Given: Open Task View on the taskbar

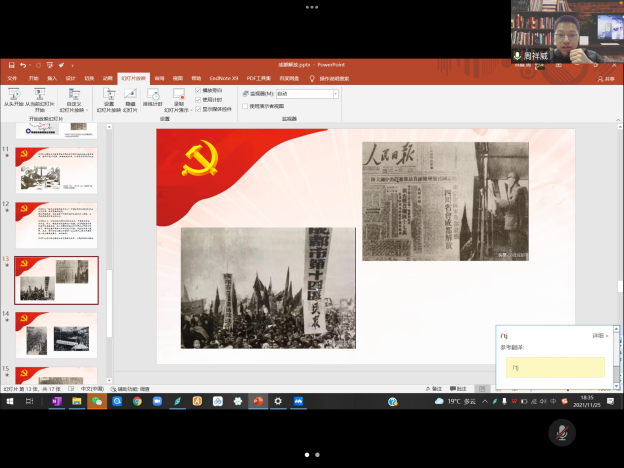Looking at the screenshot, I should coord(29,401).
